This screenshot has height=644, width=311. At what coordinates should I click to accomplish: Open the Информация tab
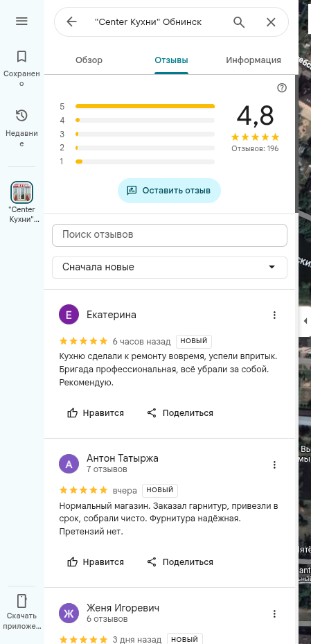254,60
